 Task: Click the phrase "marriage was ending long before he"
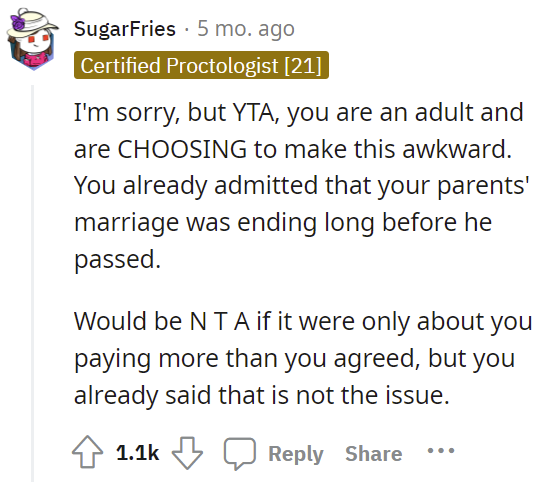[283, 222]
